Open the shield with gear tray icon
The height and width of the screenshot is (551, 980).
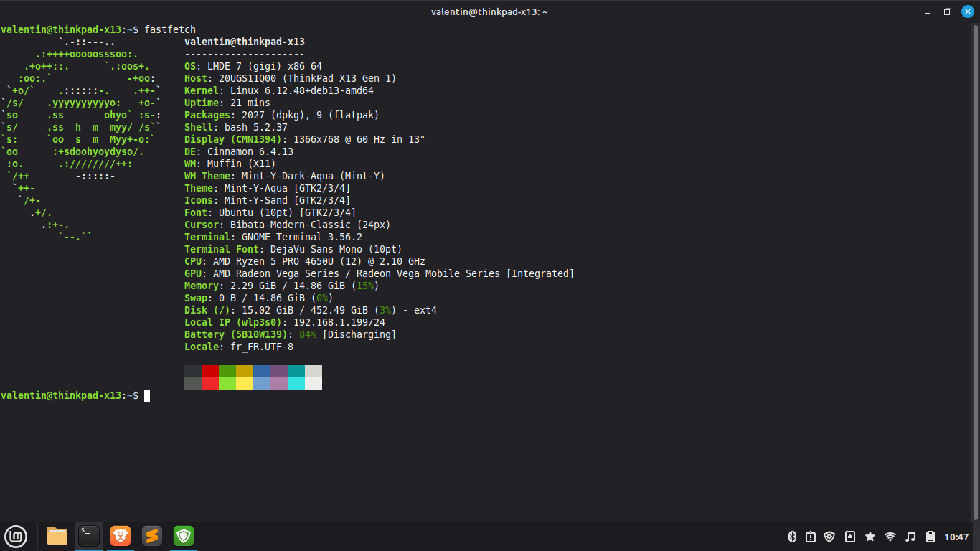tap(830, 537)
